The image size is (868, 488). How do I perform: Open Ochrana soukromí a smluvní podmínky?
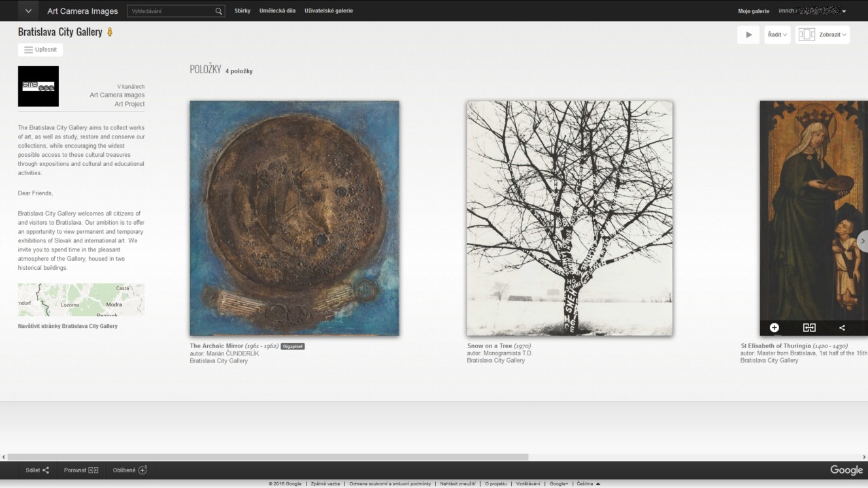click(x=390, y=484)
